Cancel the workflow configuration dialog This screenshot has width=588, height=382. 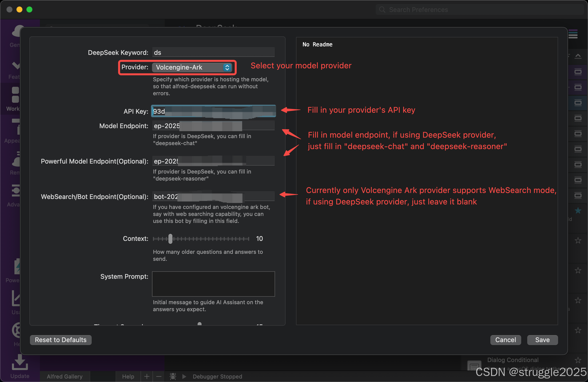click(506, 340)
